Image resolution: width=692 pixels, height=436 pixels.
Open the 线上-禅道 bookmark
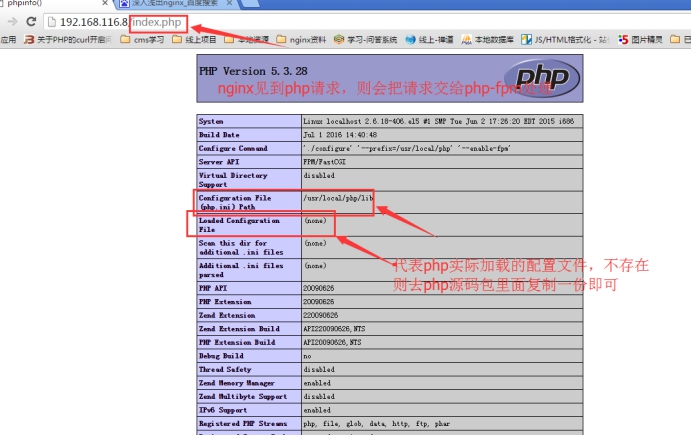pos(429,40)
